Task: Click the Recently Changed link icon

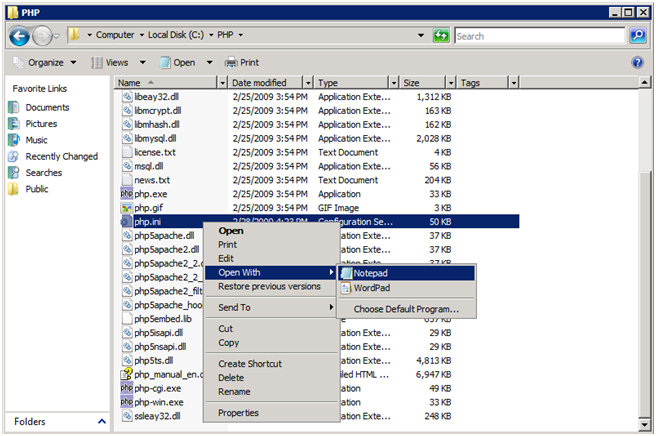Action: (14, 156)
